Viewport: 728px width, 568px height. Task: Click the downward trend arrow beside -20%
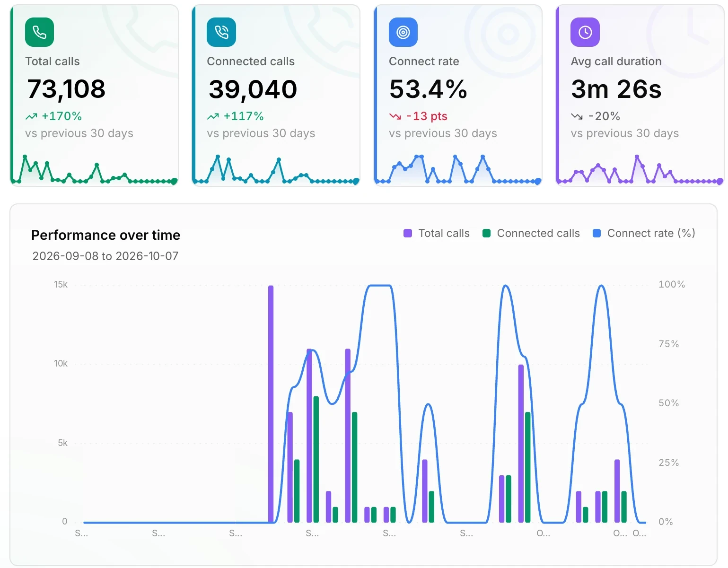[577, 116]
